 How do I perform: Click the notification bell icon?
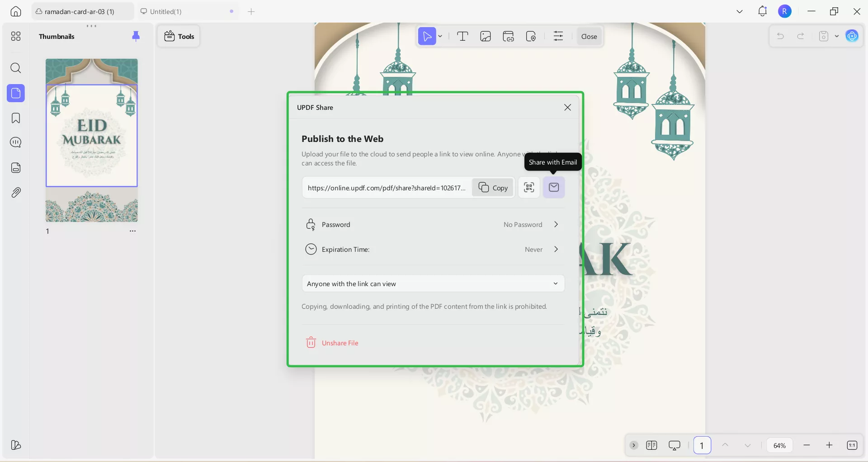tap(762, 11)
